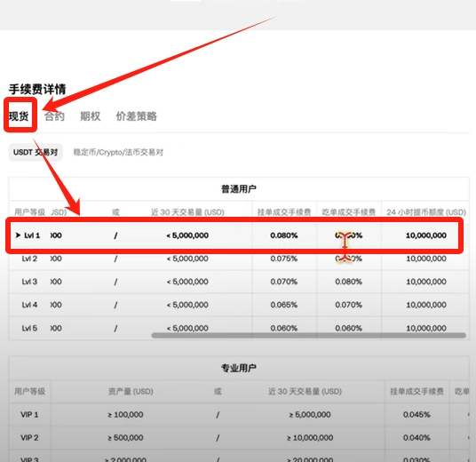Viewport: 476px width, 462px height.
Task: Click the 吃单成交手续费 column header
Action: click(349, 212)
